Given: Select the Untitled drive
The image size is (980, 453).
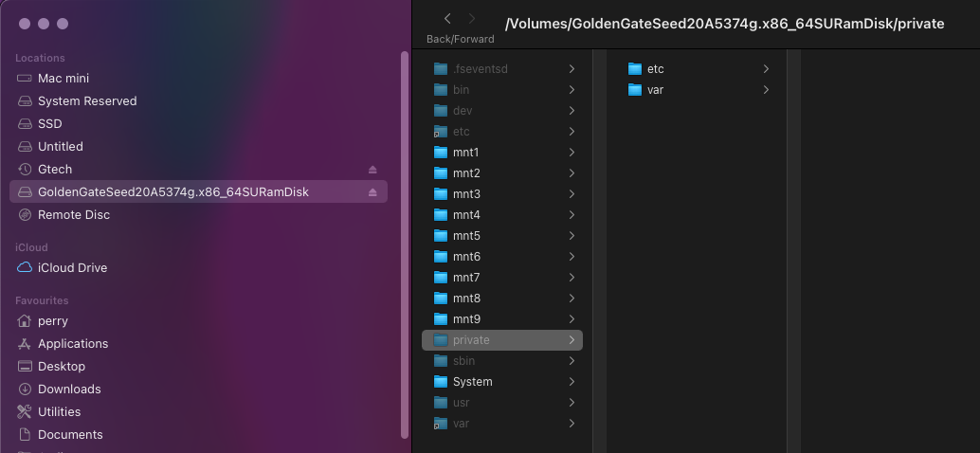Looking at the screenshot, I should point(199,146).
